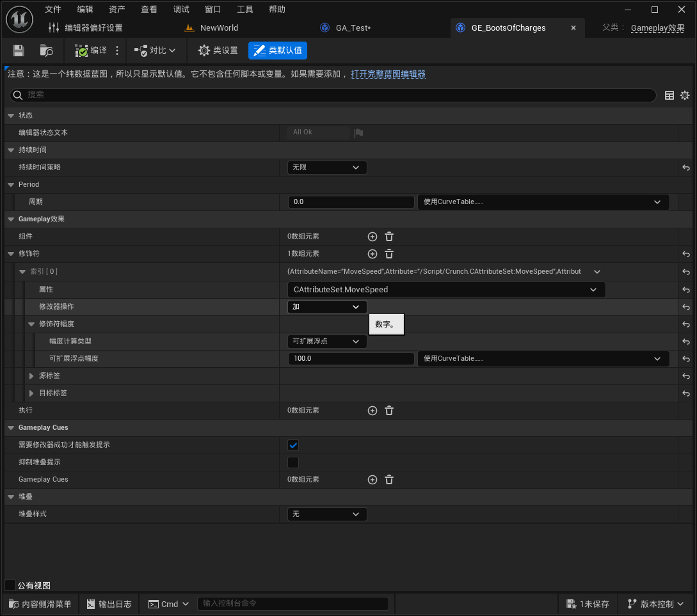Compile the blueprint using 编译 button

pos(91,51)
